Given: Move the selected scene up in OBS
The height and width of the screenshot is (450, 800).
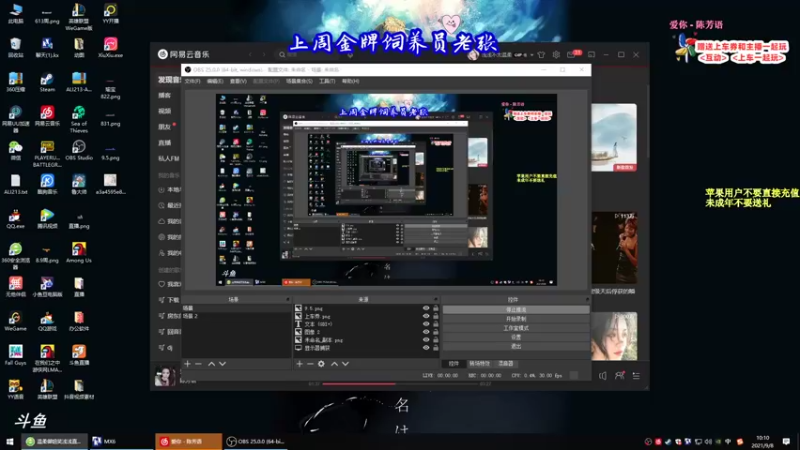Looking at the screenshot, I should (x=211, y=364).
